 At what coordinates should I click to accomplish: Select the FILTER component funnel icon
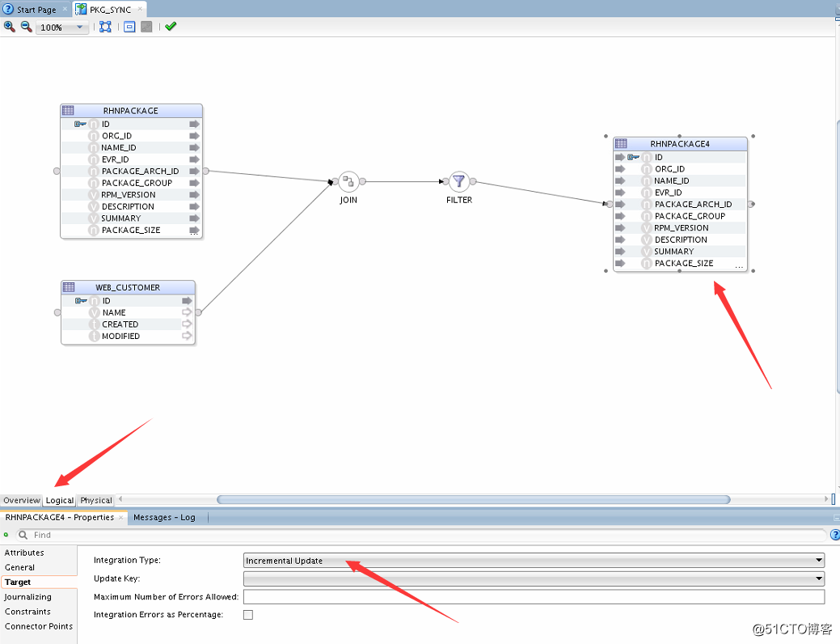click(x=459, y=182)
